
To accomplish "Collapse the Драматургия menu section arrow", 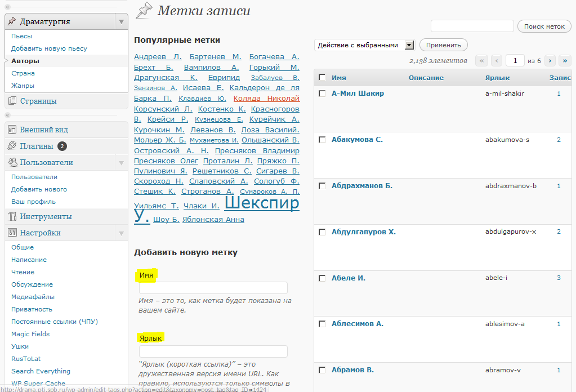I will (121, 21).
